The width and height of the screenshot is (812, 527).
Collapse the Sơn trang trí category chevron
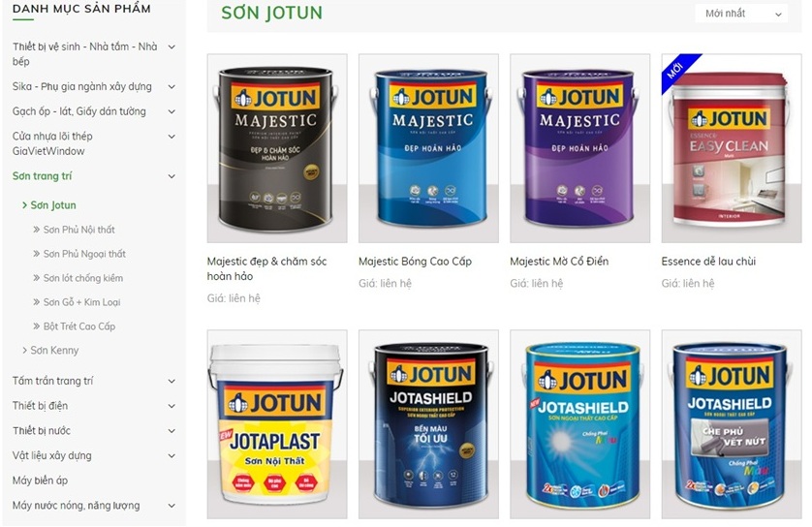tap(172, 176)
